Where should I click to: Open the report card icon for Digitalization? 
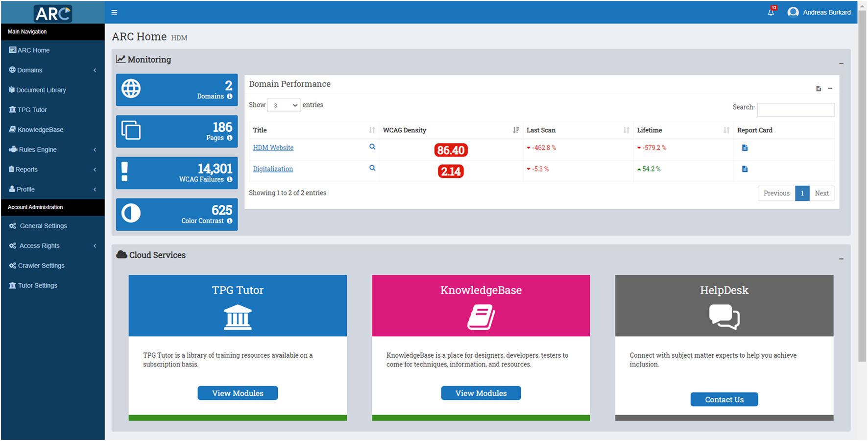[745, 169]
